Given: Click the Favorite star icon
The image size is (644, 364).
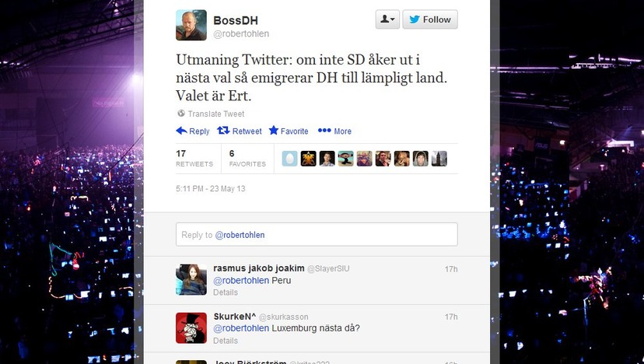Looking at the screenshot, I should point(274,130).
